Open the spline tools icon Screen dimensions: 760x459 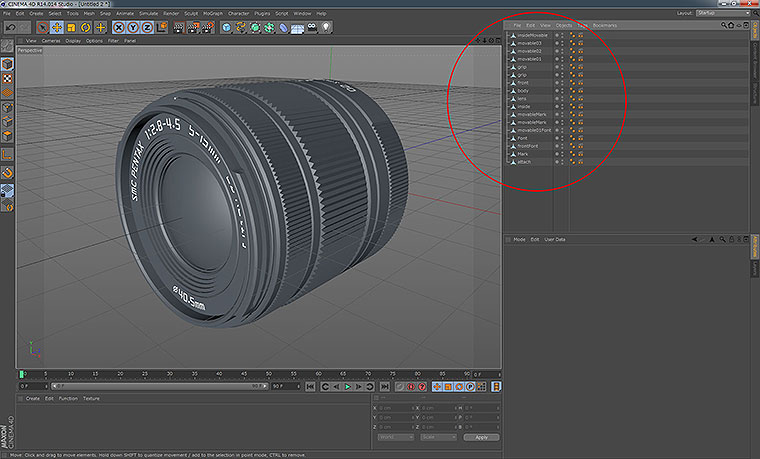(x=240, y=28)
